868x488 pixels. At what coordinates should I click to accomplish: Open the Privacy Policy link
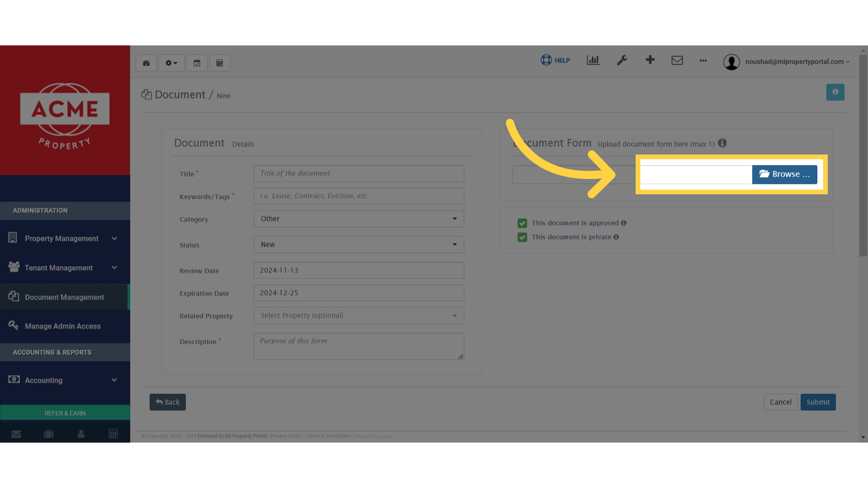(x=286, y=436)
